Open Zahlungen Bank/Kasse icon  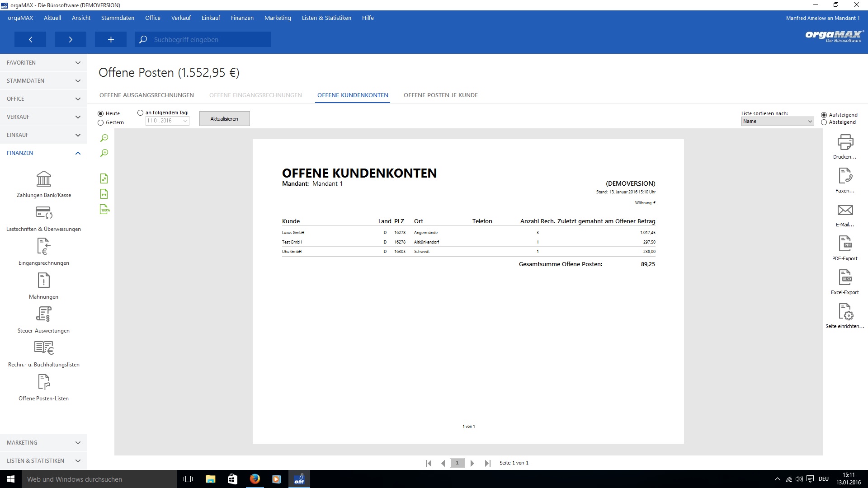point(44,179)
